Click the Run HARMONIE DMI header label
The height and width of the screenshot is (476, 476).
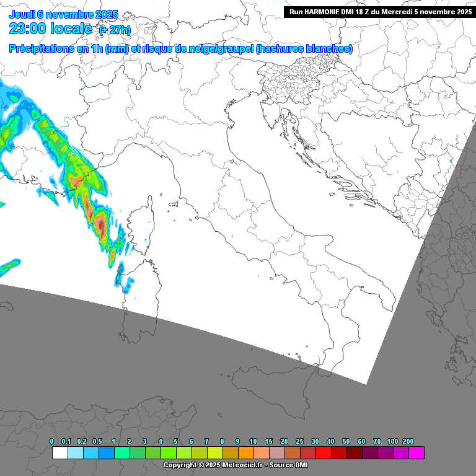[379, 12]
